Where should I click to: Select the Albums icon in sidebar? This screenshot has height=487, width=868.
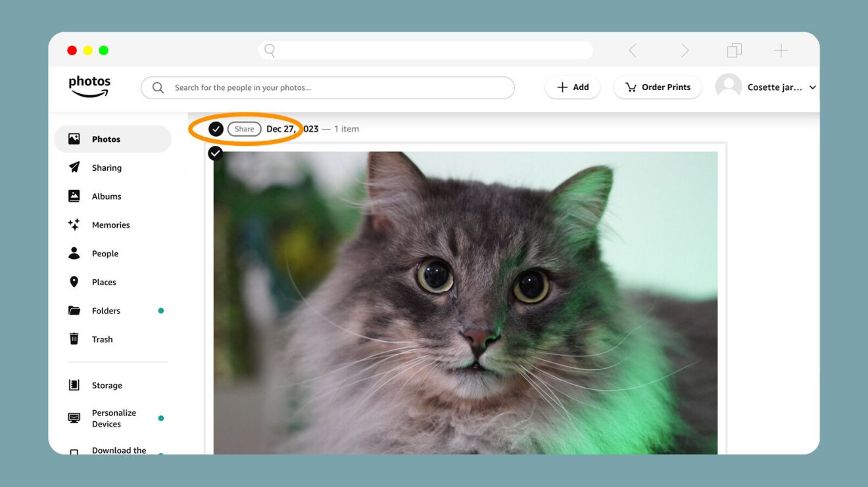74,196
